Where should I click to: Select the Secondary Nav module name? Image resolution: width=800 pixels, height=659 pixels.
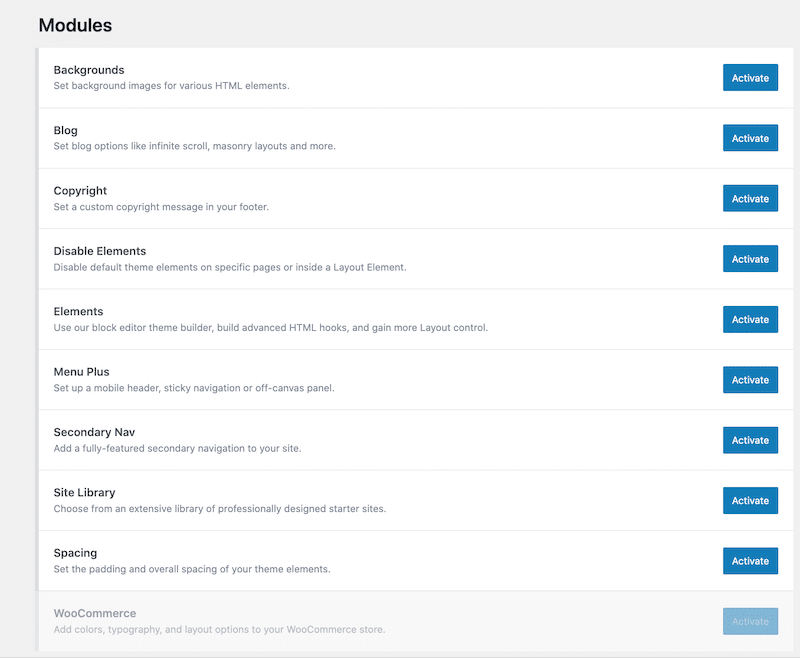(94, 432)
